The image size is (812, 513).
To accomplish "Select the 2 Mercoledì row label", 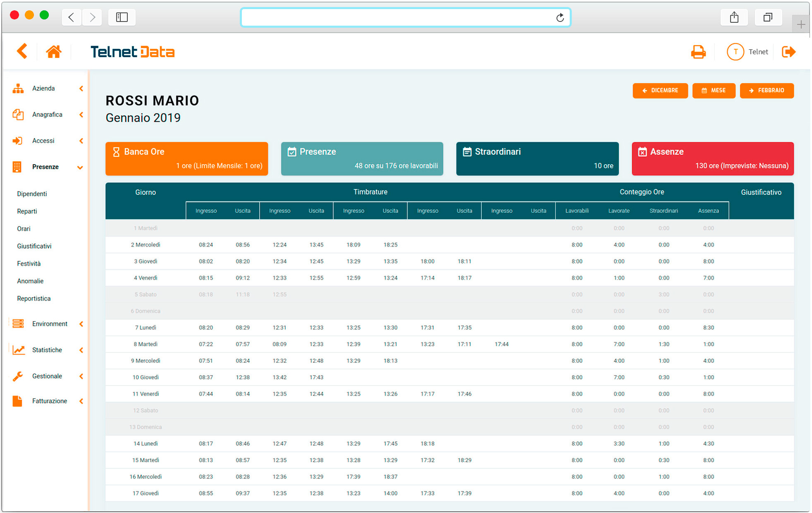I will point(146,245).
